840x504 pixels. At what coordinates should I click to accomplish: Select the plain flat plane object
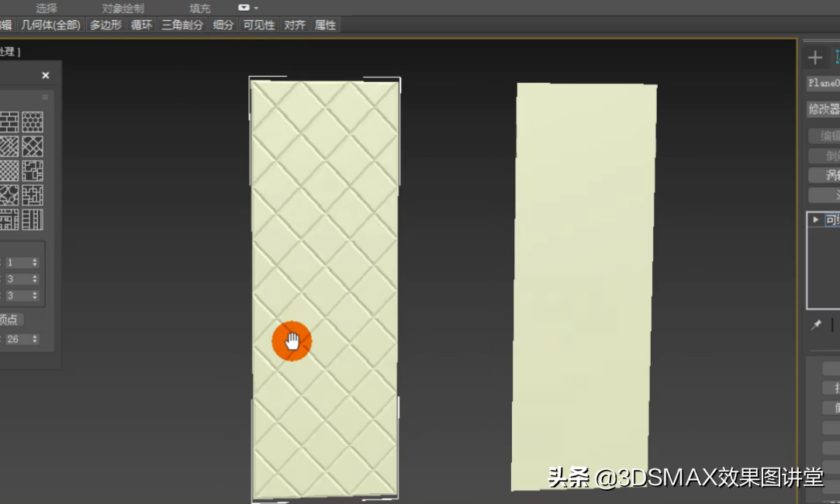584,287
